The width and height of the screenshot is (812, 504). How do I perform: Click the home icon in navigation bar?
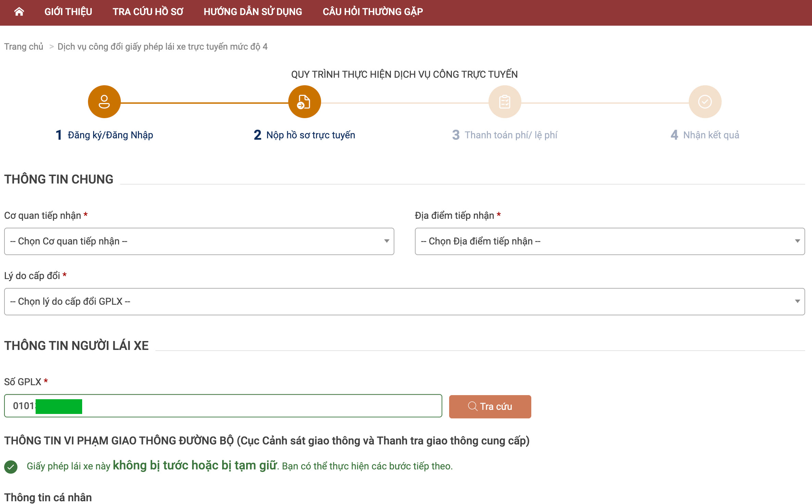[x=19, y=12]
